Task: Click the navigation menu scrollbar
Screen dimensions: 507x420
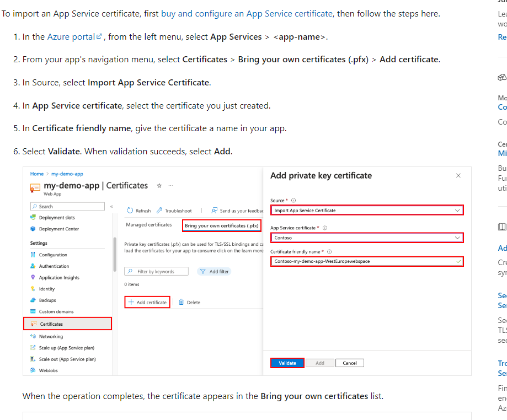Action: click(x=114, y=255)
